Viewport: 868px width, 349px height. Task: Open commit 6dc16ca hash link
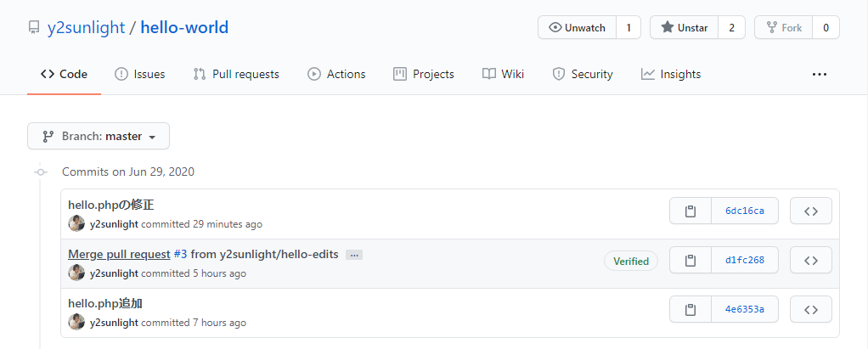(x=745, y=211)
